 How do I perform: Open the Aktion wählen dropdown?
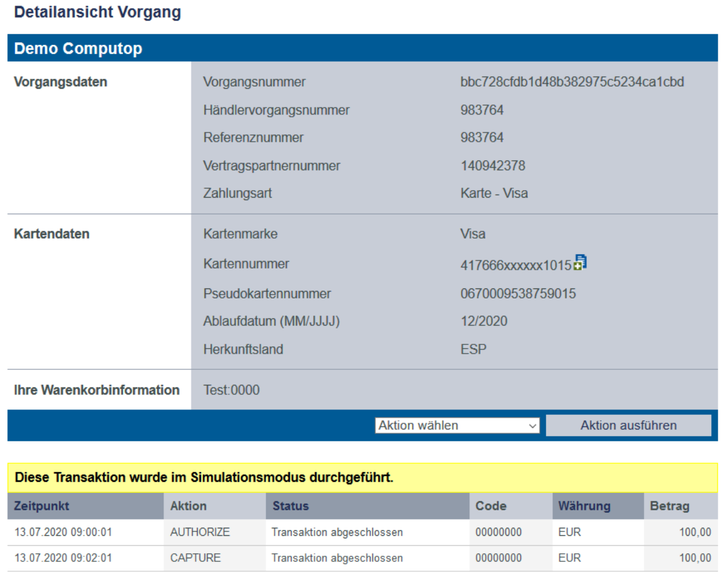458,425
